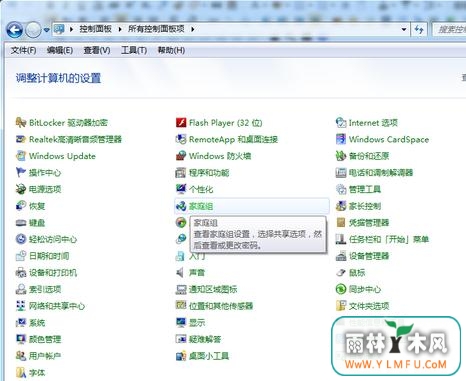Click the 操作中心 flag icon
Image resolution: width=466 pixels, height=381 pixels.
coord(21,173)
